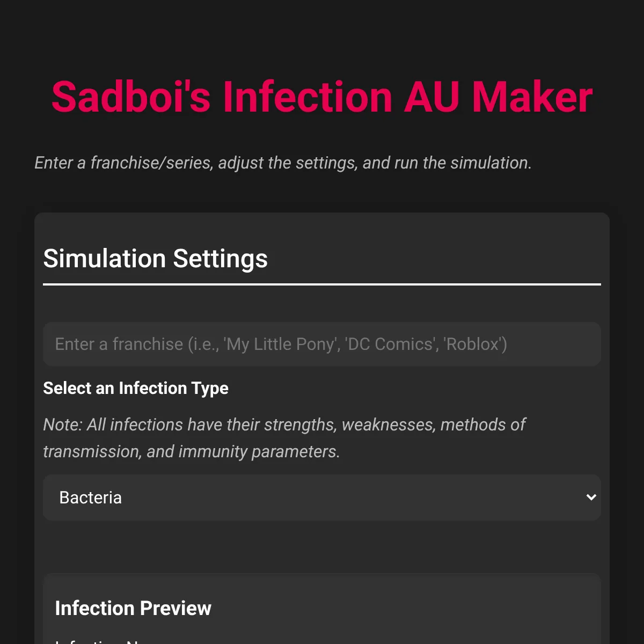The image size is (644, 644).
Task: Click the note about infection strengths and weaknesses
Action: point(284,425)
